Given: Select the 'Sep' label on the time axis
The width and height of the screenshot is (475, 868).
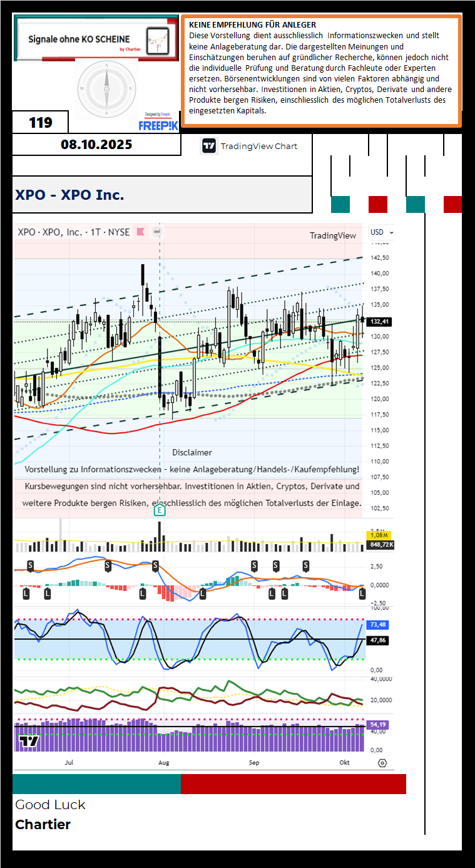Looking at the screenshot, I should coord(254,763).
